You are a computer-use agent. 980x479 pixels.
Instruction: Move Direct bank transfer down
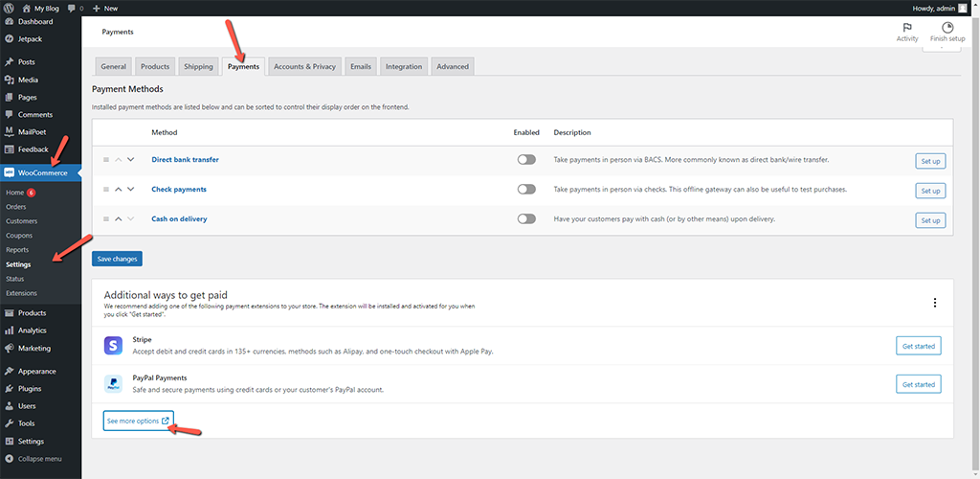pos(130,159)
